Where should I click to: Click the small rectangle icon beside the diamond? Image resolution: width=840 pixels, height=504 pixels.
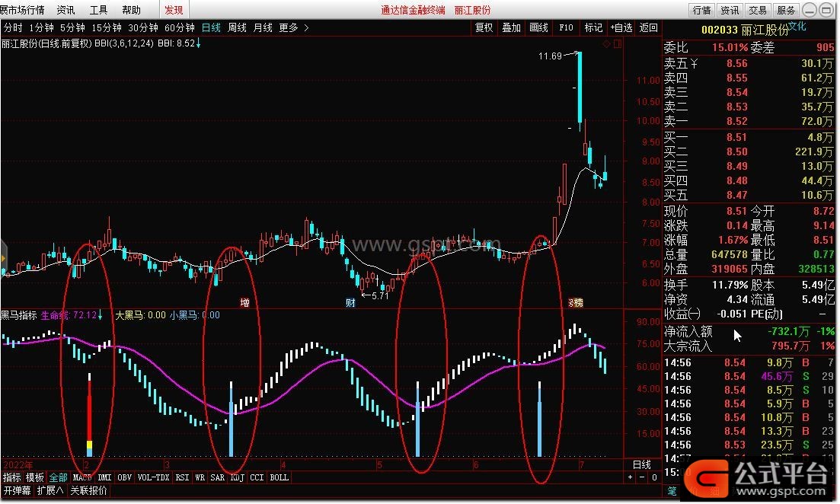[x=618, y=44]
